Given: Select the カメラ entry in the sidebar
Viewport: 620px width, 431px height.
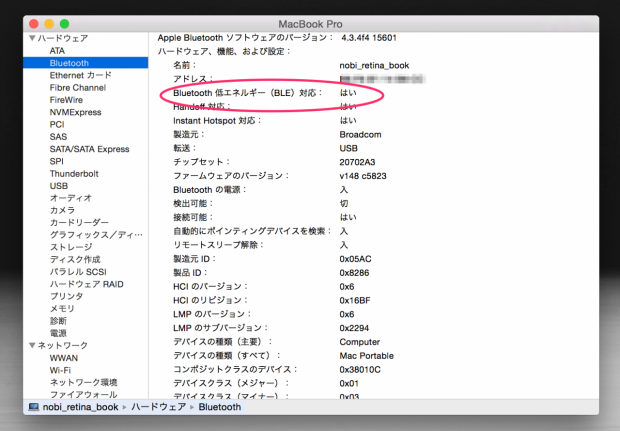Looking at the screenshot, I should (x=62, y=210).
